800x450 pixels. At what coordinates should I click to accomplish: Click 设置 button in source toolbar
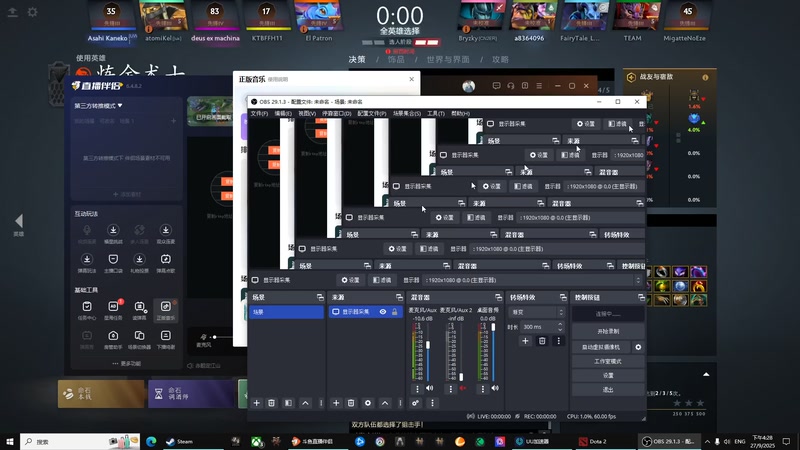pos(351,280)
